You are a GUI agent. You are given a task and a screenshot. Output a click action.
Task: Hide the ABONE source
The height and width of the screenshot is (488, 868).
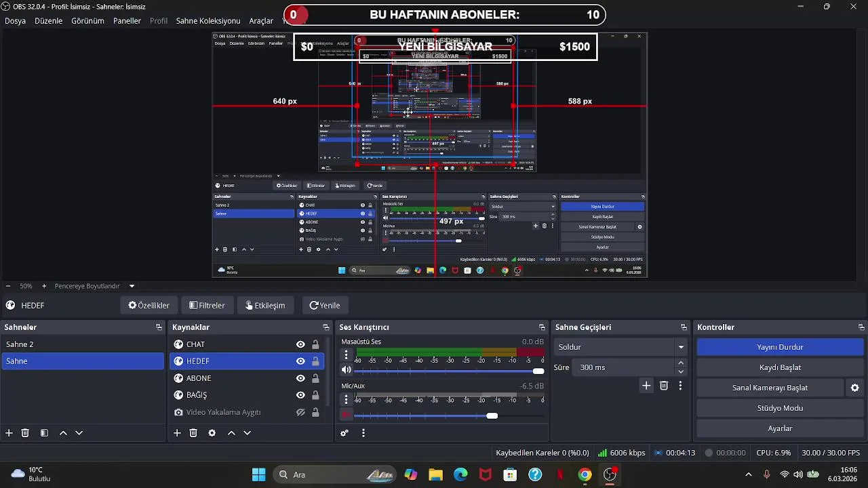click(300, 378)
